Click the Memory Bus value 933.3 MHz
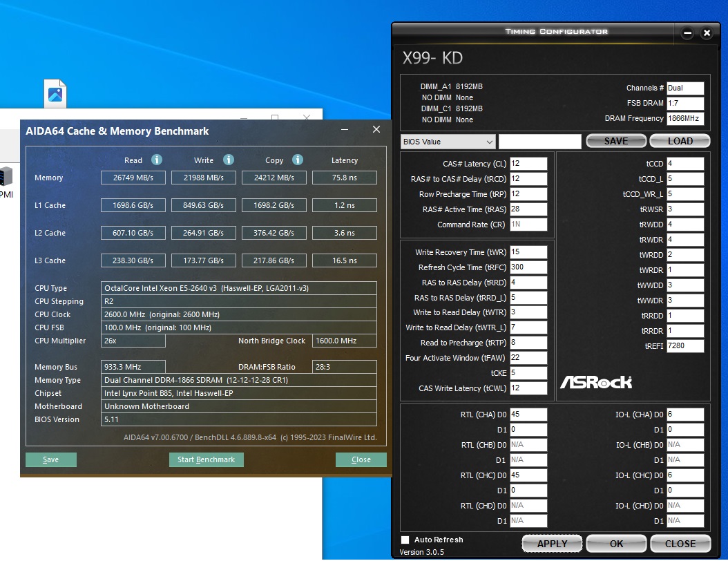The width and height of the screenshot is (728, 561). coord(133,367)
